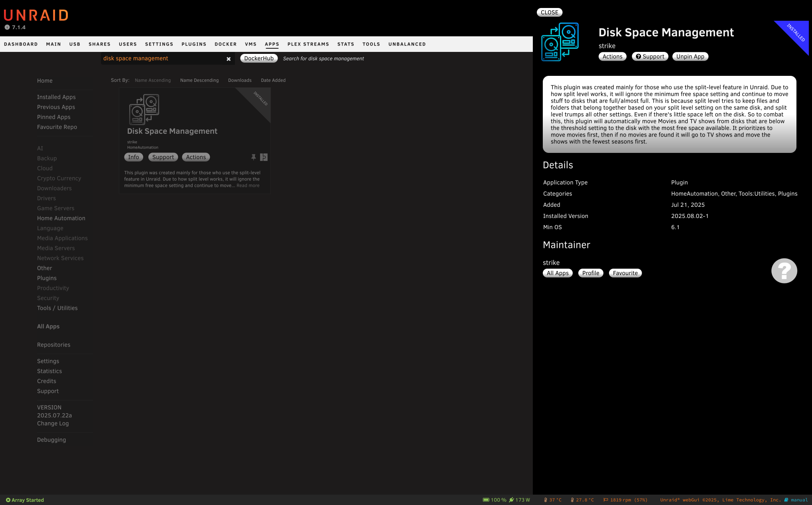Switch to the Unbalanced tab
Viewport: 812px width, 505px height.
pyautogui.click(x=407, y=44)
